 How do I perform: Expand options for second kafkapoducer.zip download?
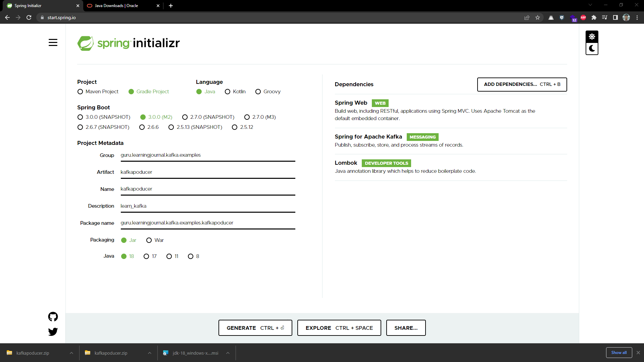pos(150,353)
